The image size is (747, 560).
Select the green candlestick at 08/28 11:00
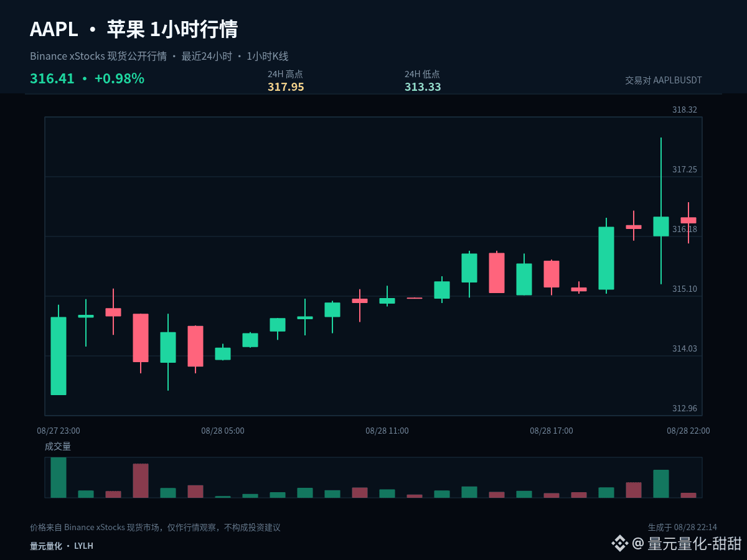pyautogui.click(x=387, y=301)
